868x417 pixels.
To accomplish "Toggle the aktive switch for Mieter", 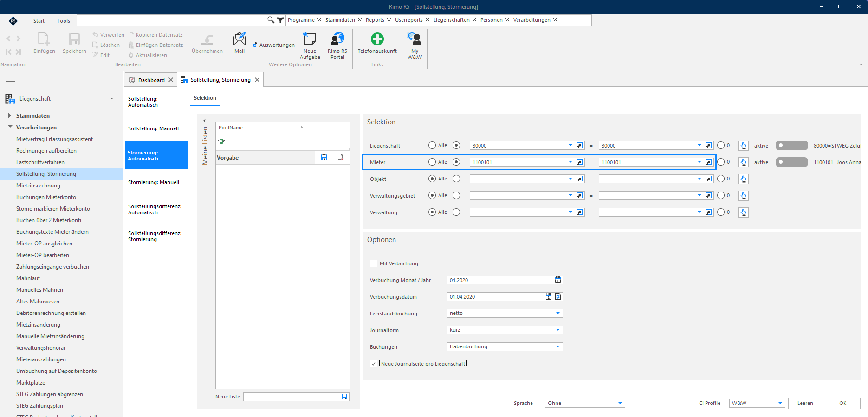I will click(792, 162).
